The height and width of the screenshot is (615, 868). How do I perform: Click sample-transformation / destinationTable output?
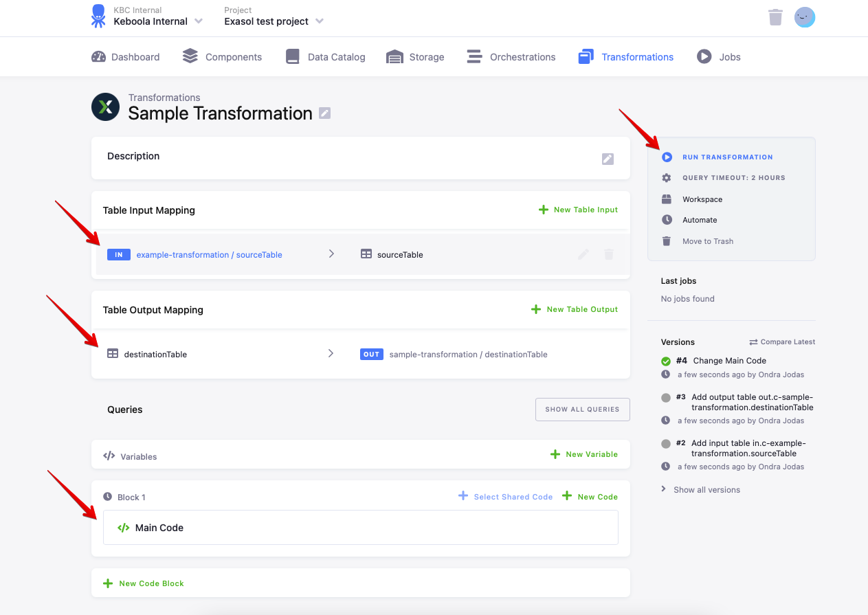[469, 355]
